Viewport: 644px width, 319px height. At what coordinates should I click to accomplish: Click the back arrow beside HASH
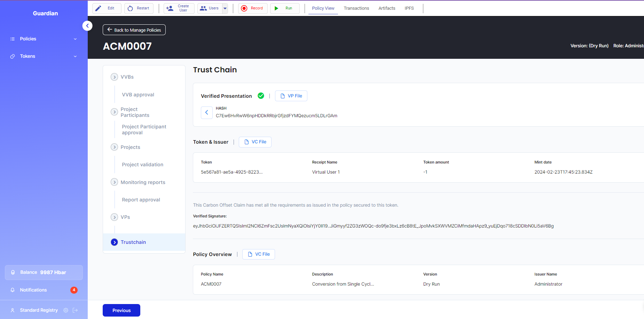click(207, 112)
